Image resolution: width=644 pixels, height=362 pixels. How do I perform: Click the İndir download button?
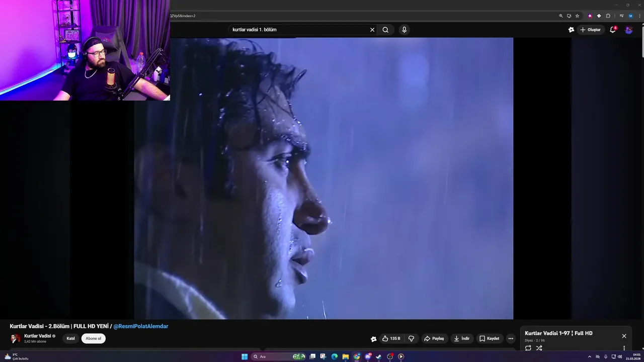tap(462, 338)
